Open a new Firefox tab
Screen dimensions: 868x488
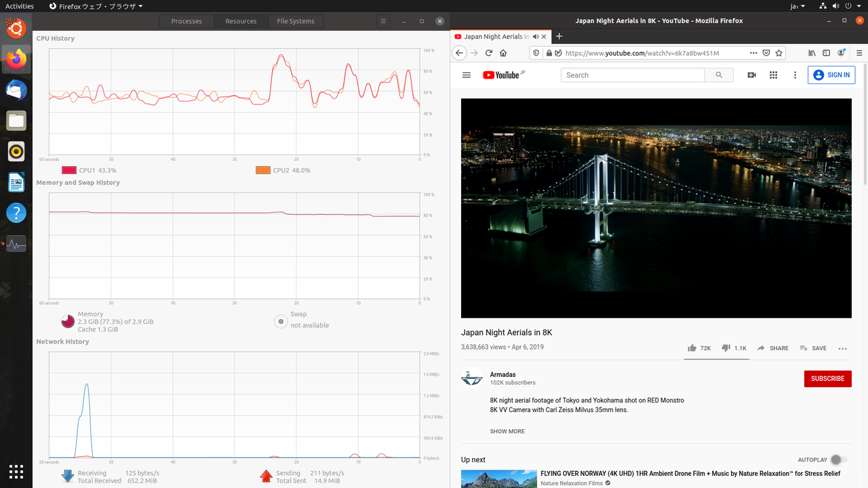(x=559, y=37)
